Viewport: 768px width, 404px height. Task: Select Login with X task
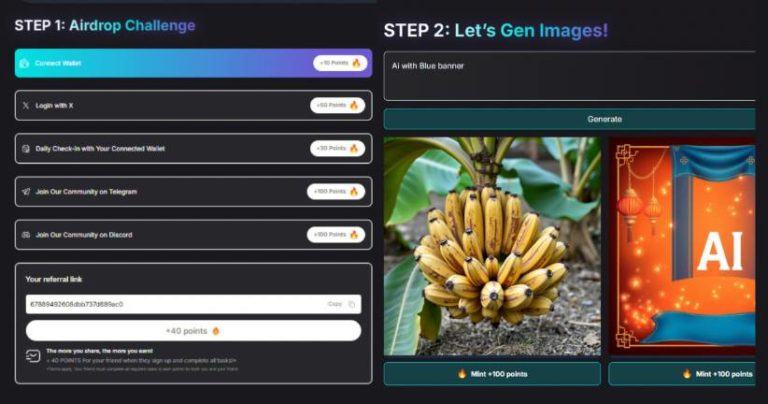point(193,105)
